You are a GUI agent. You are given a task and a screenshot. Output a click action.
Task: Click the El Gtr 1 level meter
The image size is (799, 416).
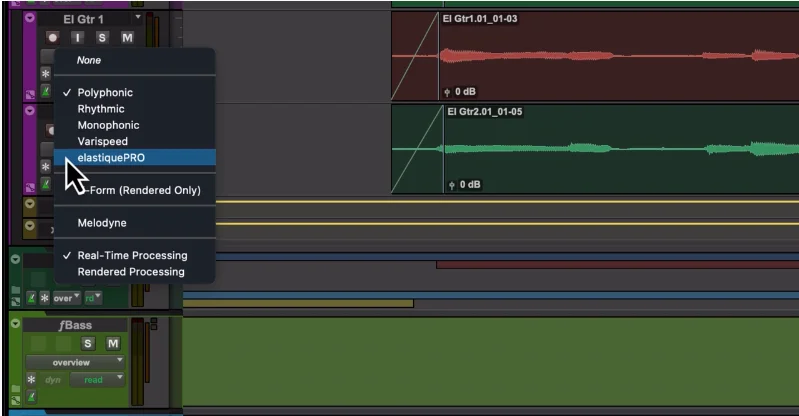(x=152, y=31)
